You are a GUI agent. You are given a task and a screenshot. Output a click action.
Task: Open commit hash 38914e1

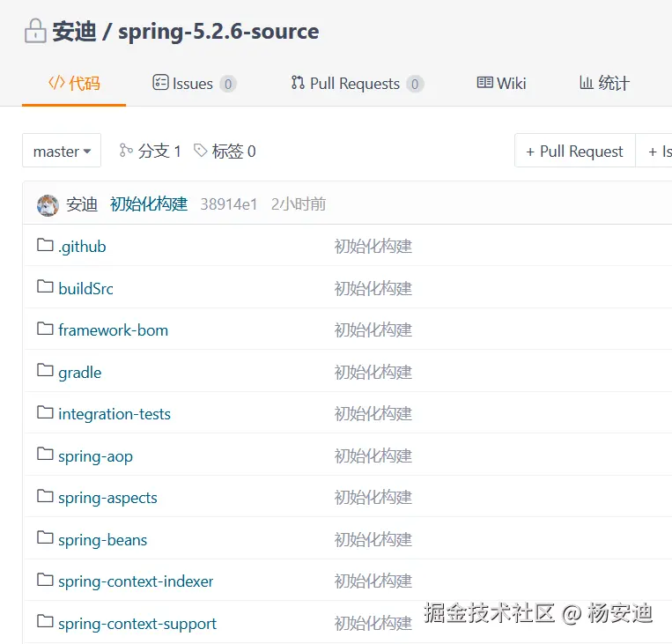(x=229, y=204)
